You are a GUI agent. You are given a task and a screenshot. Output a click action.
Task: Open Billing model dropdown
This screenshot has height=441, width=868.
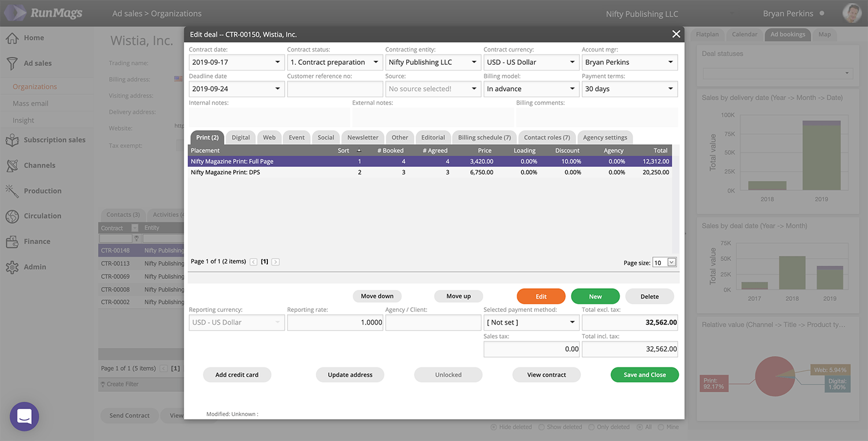point(572,89)
